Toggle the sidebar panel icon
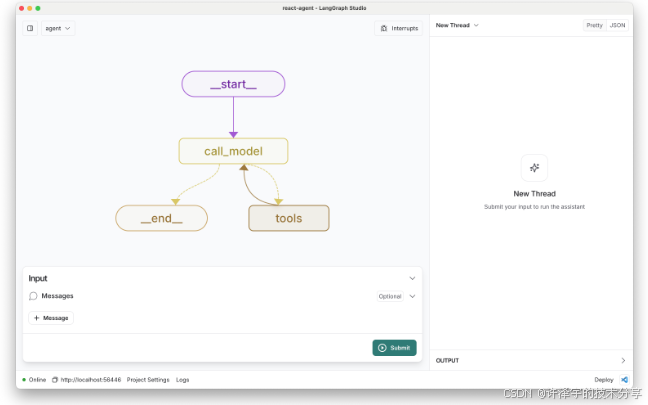This screenshot has height=405, width=648. [x=30, y=28]
